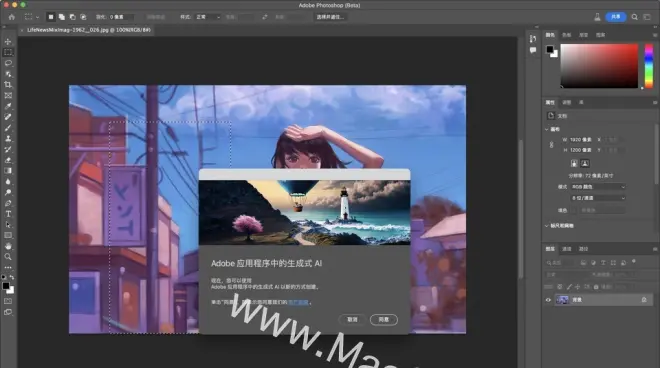Viewport: 660px width, 368px height.
Task: Collapse the rulers and grids section
Action: click(547, 226)
